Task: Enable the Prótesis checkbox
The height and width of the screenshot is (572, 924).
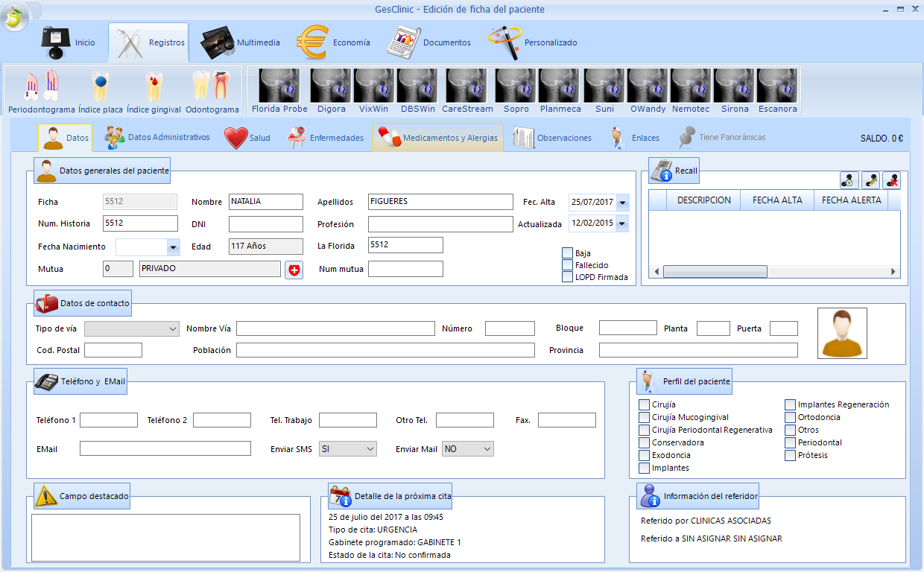Action: tap(791, 455)
